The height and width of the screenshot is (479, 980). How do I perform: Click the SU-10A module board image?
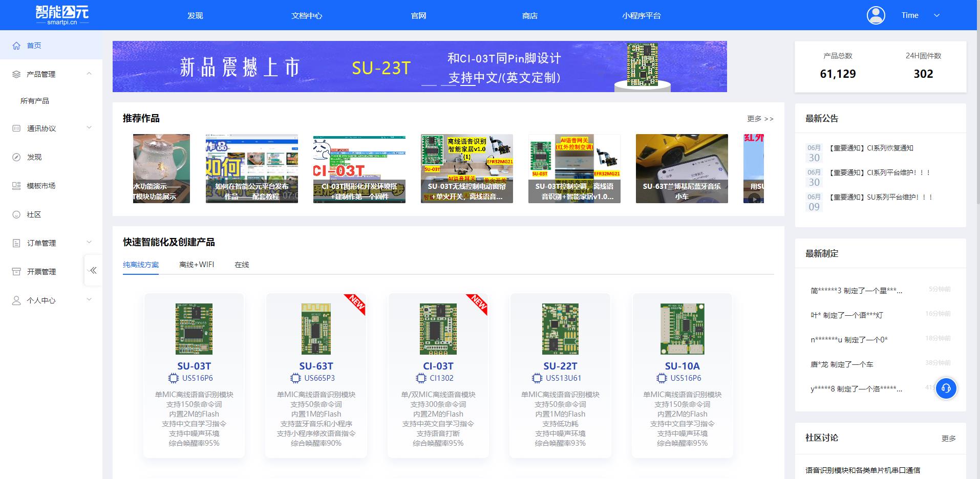[x=683, y=329]
